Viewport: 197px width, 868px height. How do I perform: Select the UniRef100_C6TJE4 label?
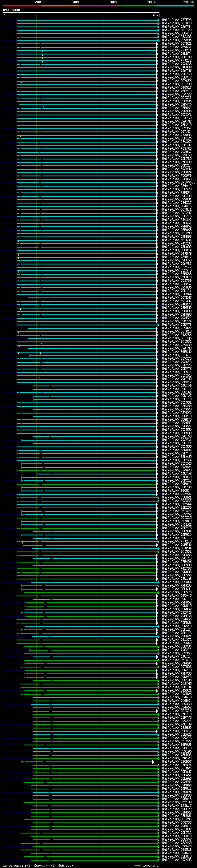pyautogui.click(x=177, y=131)
